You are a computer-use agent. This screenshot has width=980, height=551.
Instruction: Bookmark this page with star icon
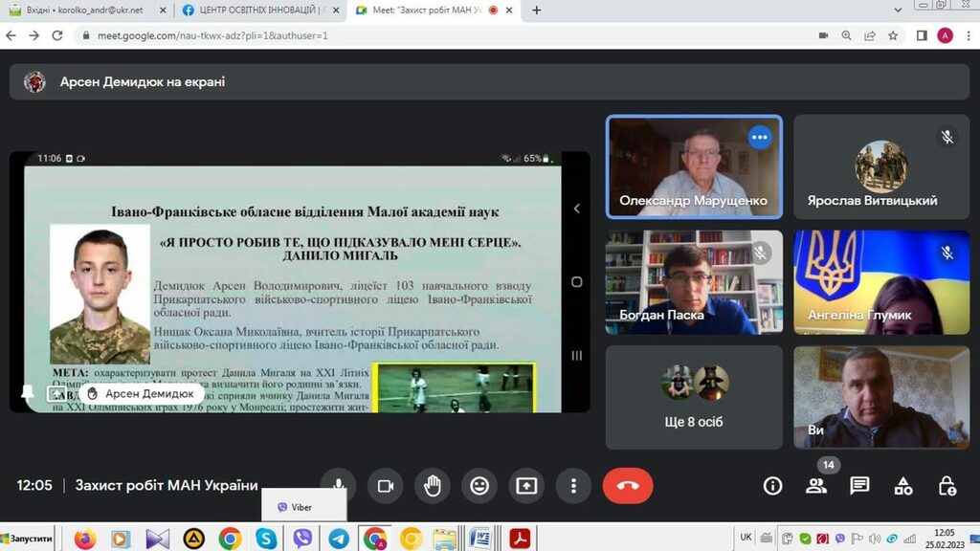click(893, 35)
